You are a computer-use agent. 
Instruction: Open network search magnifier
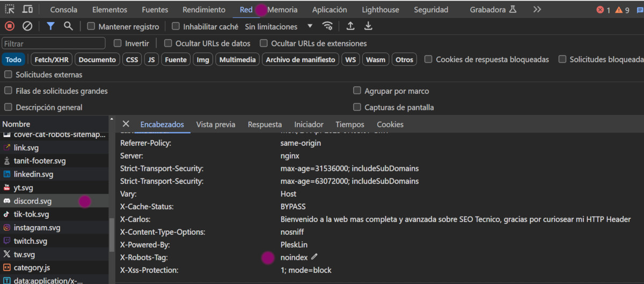click(68, 26)
